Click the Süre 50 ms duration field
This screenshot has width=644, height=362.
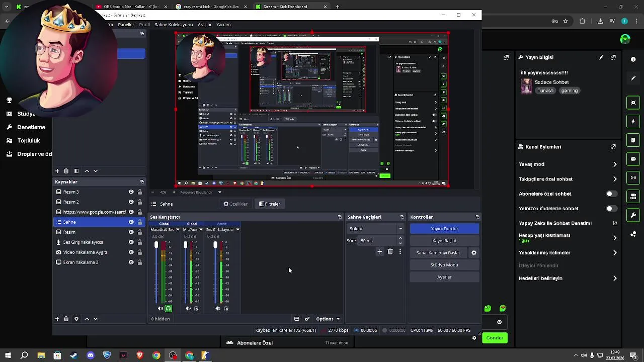click(x=380, y=241)
